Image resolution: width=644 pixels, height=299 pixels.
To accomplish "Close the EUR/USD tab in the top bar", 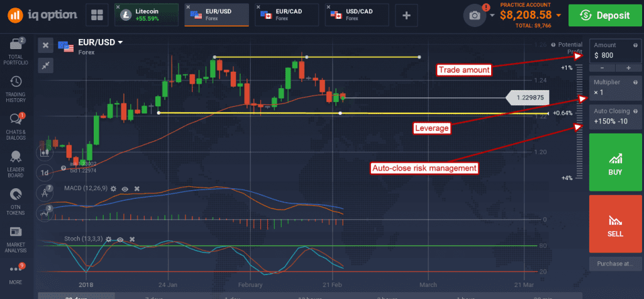I will [188, 8].
